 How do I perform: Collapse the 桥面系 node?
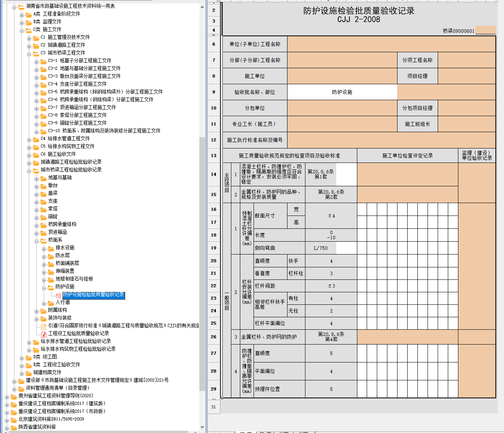pyautogui.click(x=37, y=241)
